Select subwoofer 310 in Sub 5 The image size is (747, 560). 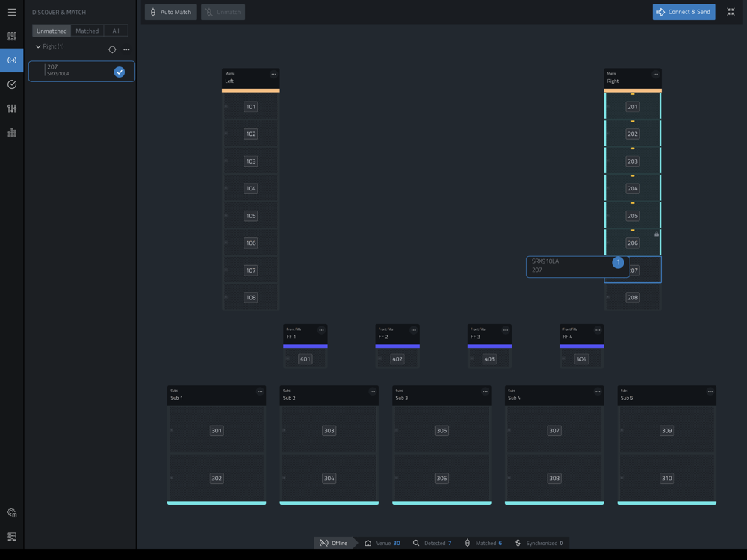click(x=666, y=478)
